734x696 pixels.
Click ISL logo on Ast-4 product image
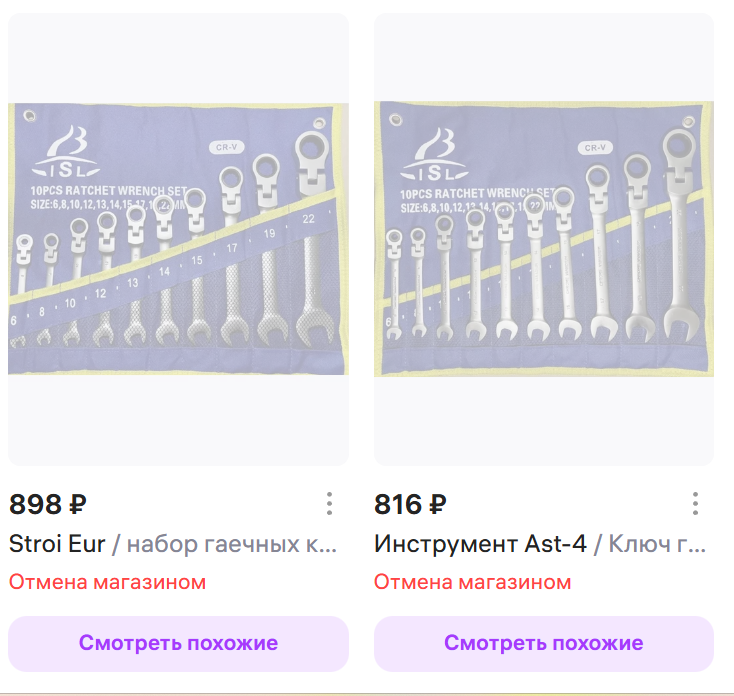coord(434,155)
